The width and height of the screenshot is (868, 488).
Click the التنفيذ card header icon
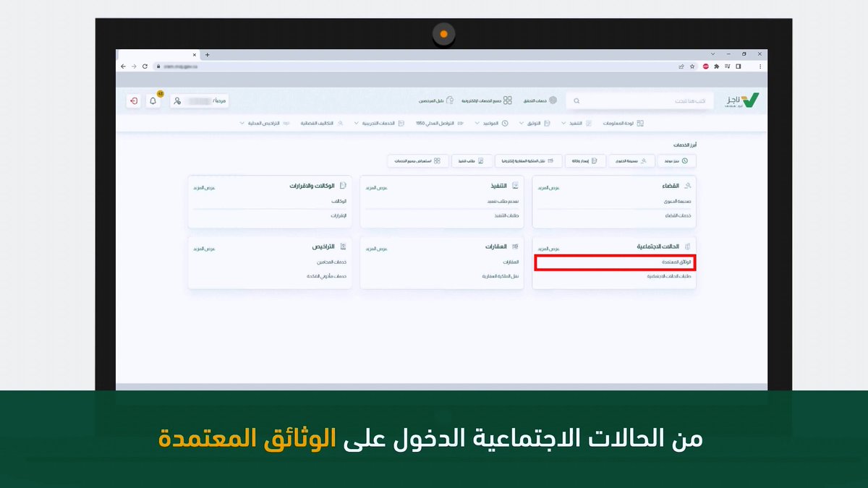(x=515, y=186)
